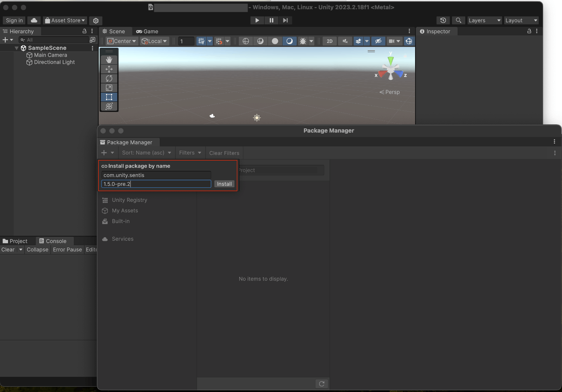Select Unity Registry in Package Manager sidebar
Viewport: 562px width, 392px height.
pyautogui.click(x=130, y=200)
